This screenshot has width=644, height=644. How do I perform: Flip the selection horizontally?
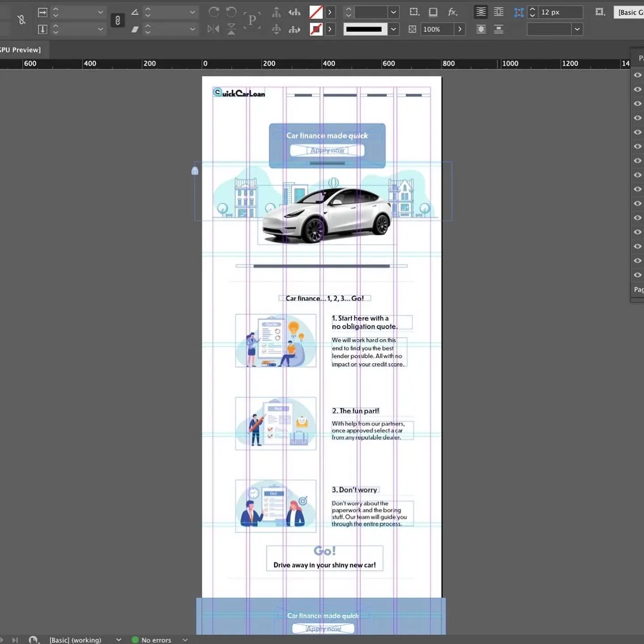pos(213,30)
